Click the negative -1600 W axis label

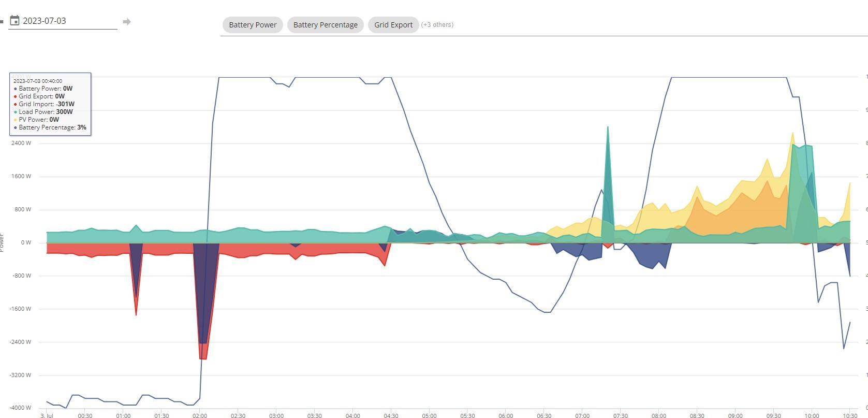pyautogui.click(x=21, y=309)
